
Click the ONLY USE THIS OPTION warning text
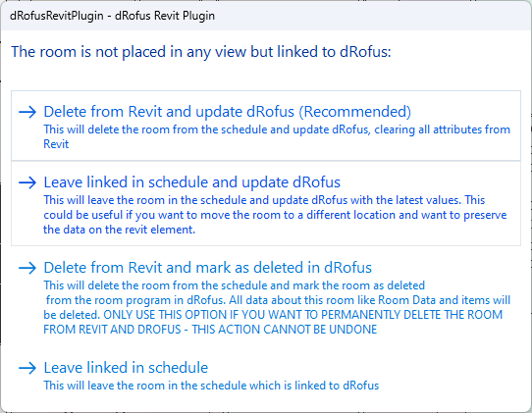click(x=273, y=322)
